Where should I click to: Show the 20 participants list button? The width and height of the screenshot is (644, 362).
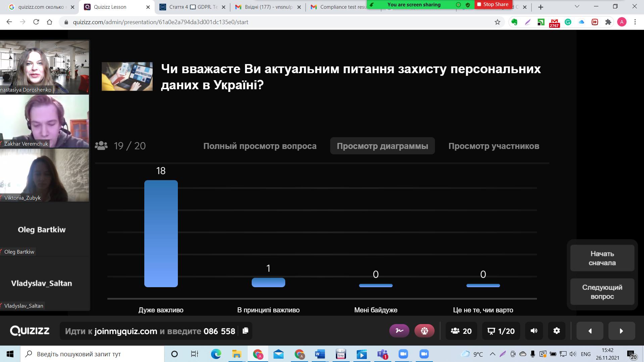[461, 331]
